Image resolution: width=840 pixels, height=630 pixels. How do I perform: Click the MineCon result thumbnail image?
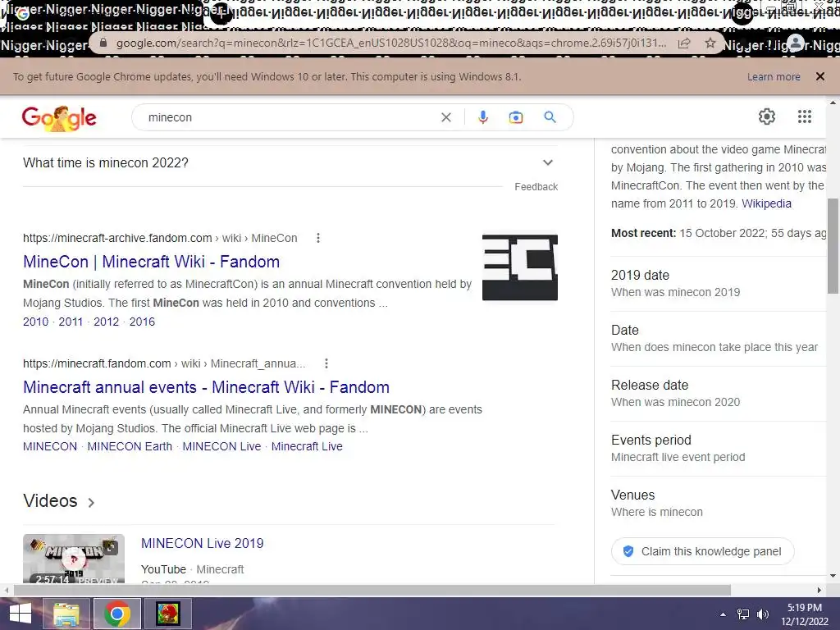(519, 267)
